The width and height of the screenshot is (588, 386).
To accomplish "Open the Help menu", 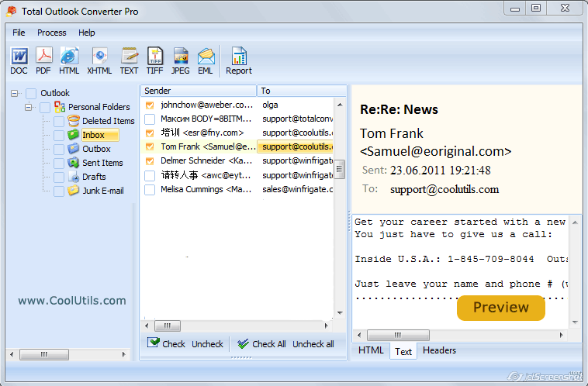I will (87, 33).
